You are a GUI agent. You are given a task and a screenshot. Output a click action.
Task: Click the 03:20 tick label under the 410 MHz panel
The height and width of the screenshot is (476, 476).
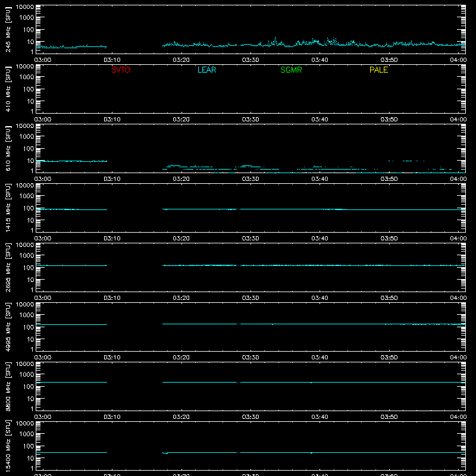(181, 120)
